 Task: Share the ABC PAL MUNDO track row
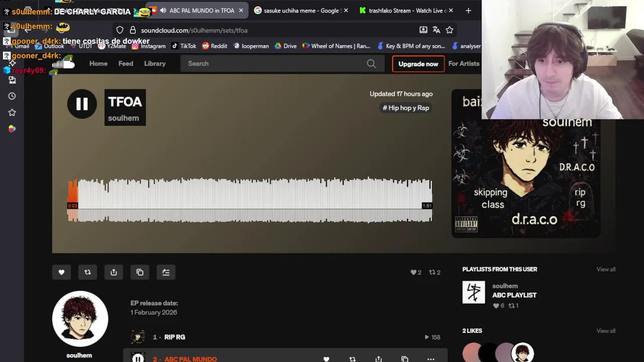pyautogui.click(x=378, y=359)
